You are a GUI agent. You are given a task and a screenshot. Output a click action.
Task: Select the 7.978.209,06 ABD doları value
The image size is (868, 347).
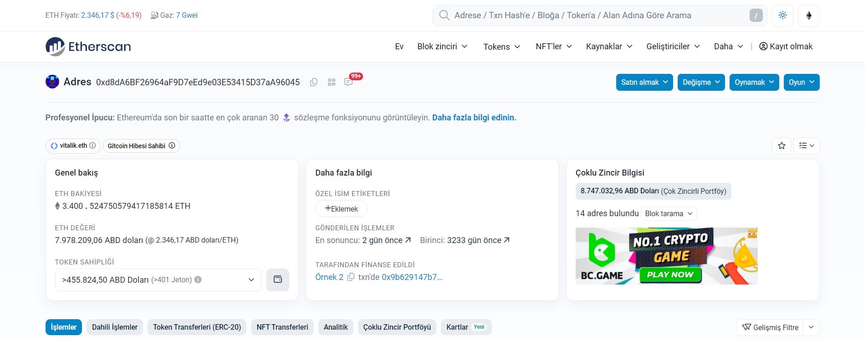point(99,240)
